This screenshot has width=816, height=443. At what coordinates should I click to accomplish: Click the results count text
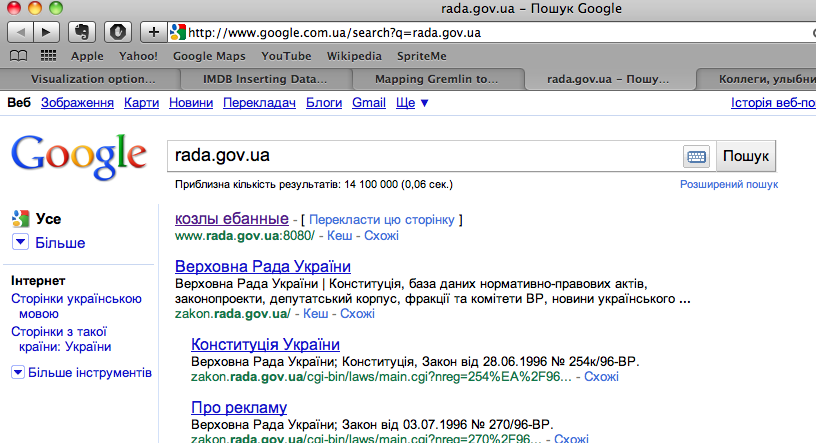pos(314,184)
